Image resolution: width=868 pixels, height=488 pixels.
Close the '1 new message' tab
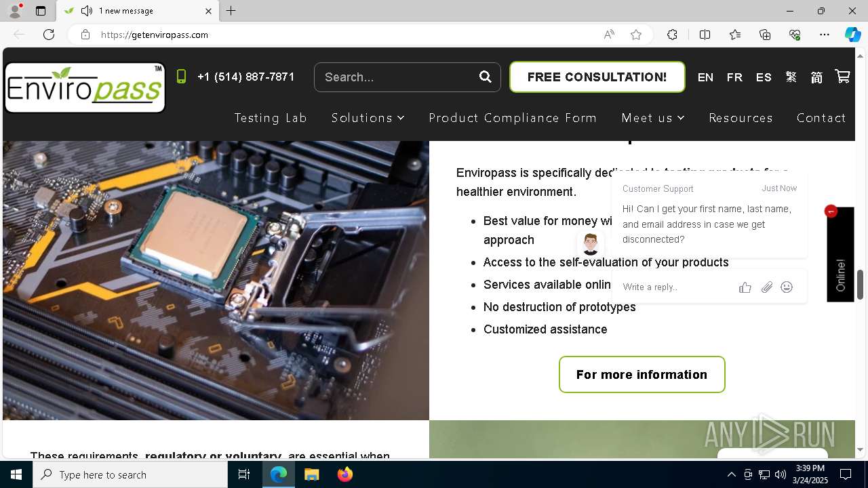point(208,11)
